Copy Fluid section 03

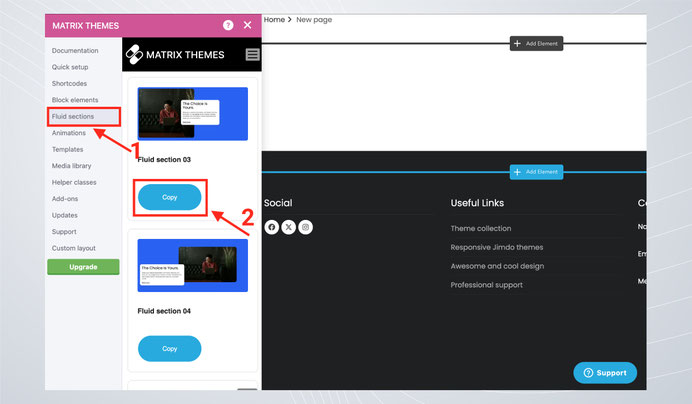(169, 197)
